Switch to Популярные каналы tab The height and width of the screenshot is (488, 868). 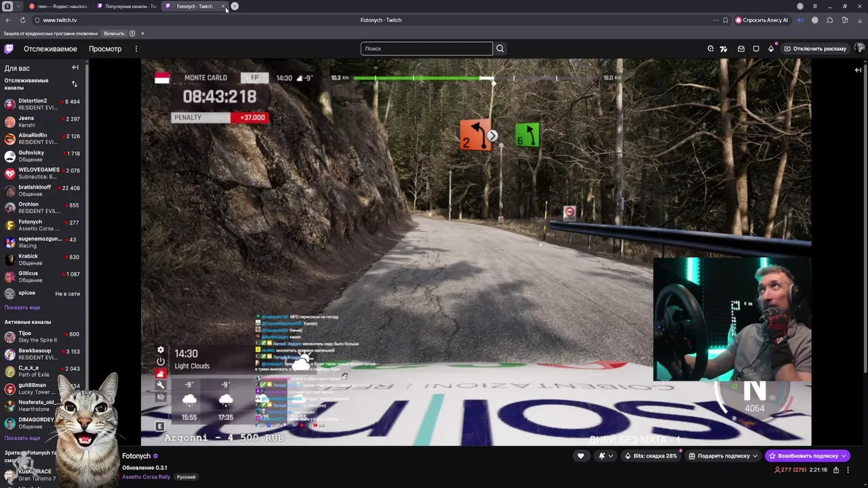126,6
